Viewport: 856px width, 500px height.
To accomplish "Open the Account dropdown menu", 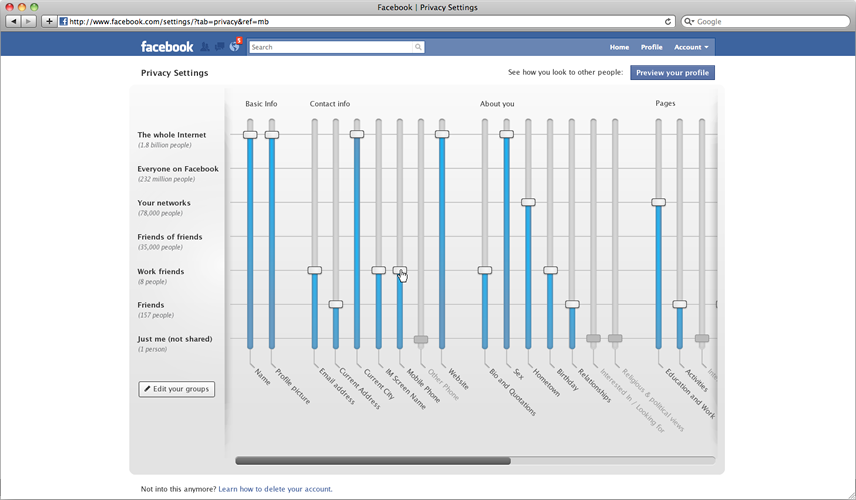I will (691, 47).
